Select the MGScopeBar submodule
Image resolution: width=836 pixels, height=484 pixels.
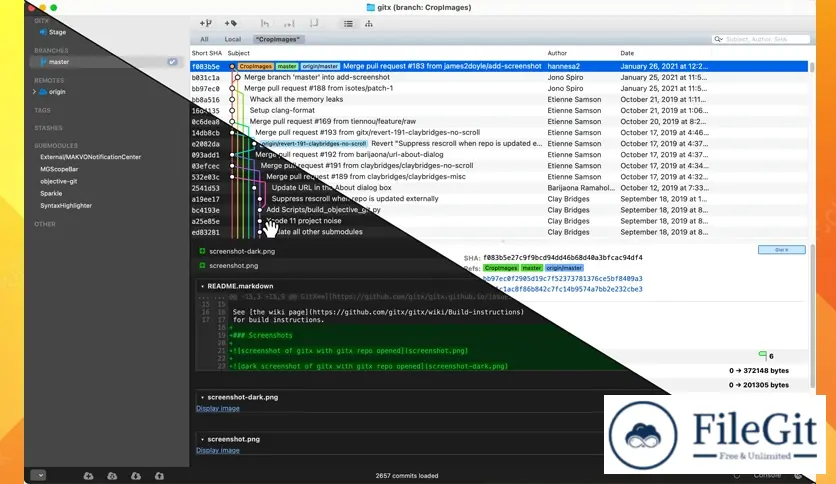59,170
